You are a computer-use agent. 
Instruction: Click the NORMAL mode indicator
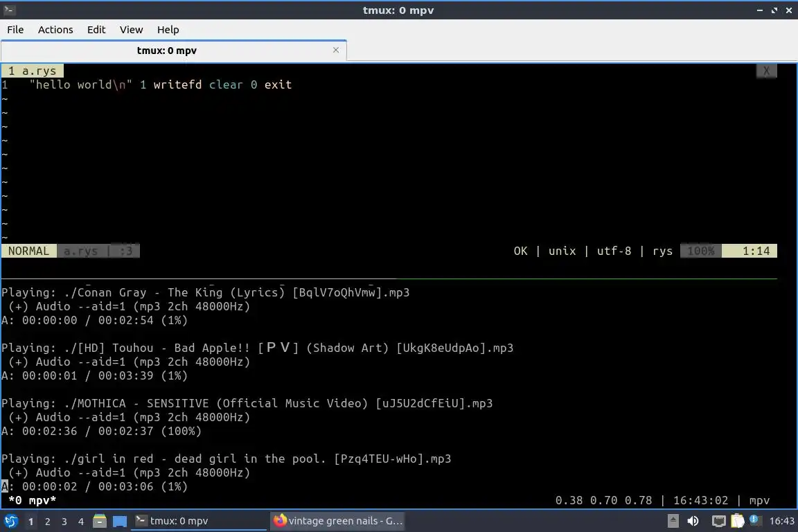(x=29, y=251)
